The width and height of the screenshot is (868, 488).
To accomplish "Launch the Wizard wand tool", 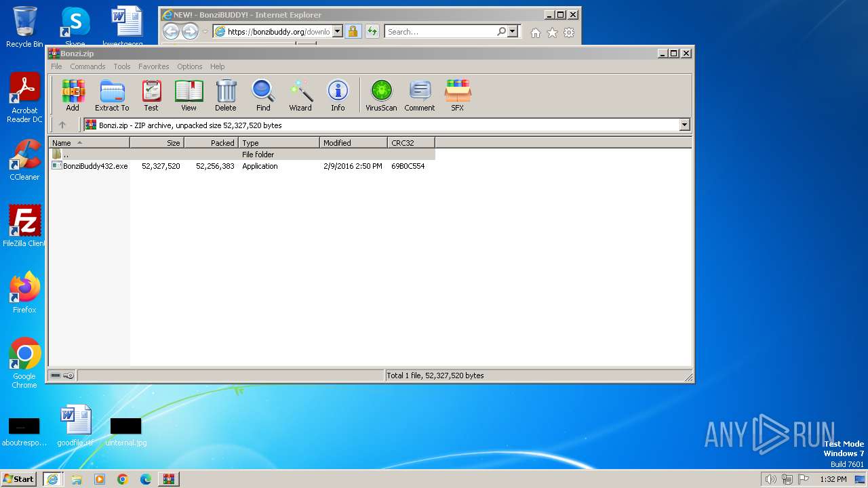I will [300, 96].
